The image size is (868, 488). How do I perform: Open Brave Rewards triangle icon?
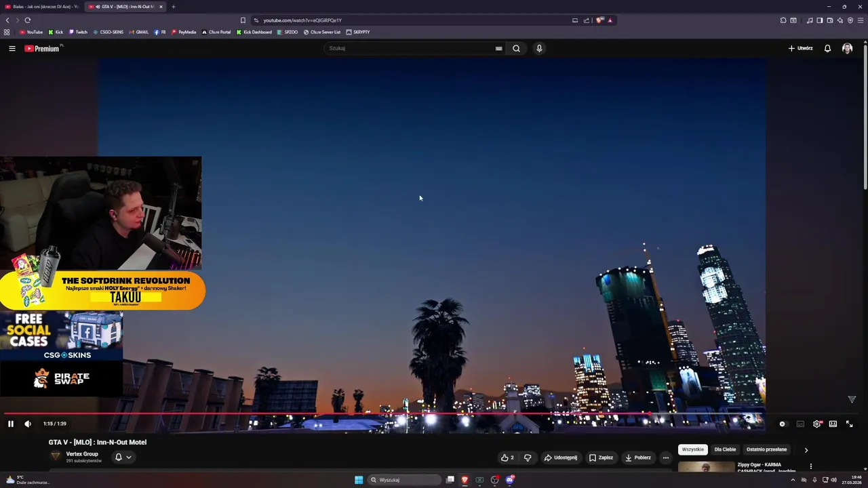tap(610, 20)
